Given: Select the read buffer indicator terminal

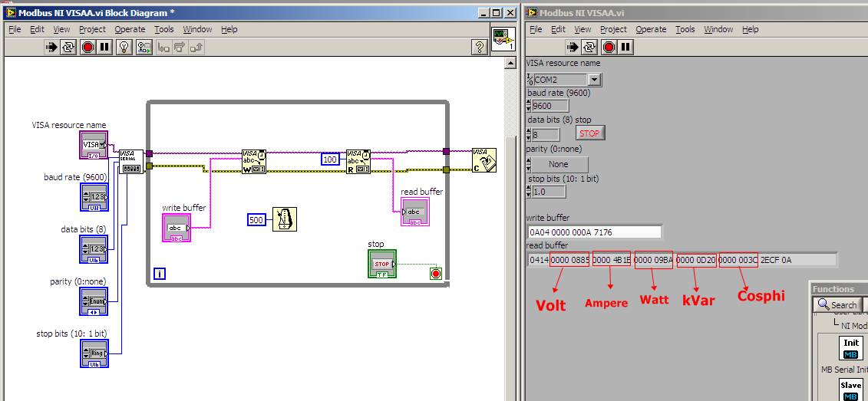Looking at the screenshot, I should coord(415,212).
